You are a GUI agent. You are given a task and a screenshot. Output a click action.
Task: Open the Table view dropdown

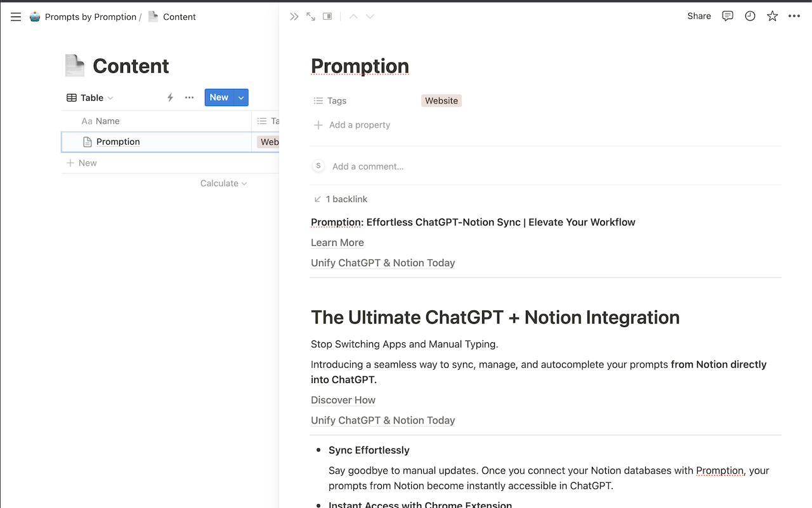(90, 98)
